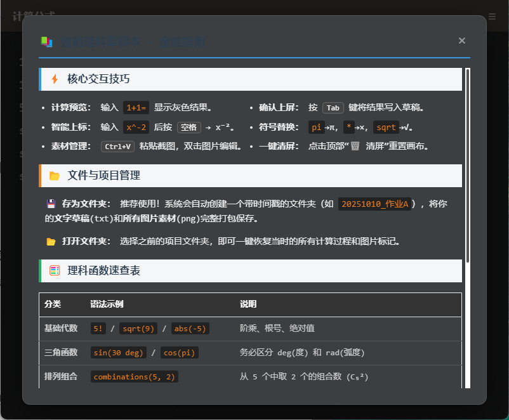
Task: Click the Ctrl+V key badge
Action: (118, 147)
